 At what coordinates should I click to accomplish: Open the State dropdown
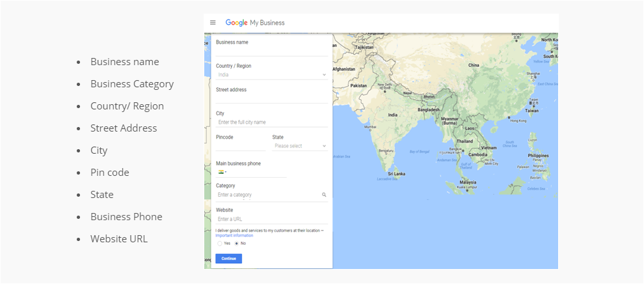tap(300, 147)
